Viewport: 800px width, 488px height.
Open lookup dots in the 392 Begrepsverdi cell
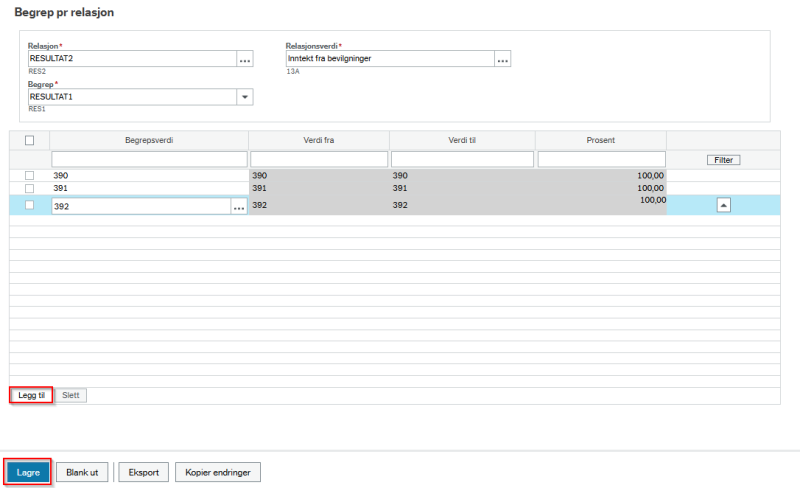[x=239, y=206]
